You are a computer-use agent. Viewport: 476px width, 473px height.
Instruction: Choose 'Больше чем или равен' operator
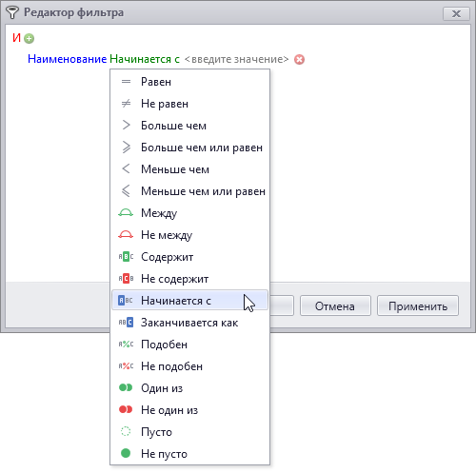click(189, 148)
